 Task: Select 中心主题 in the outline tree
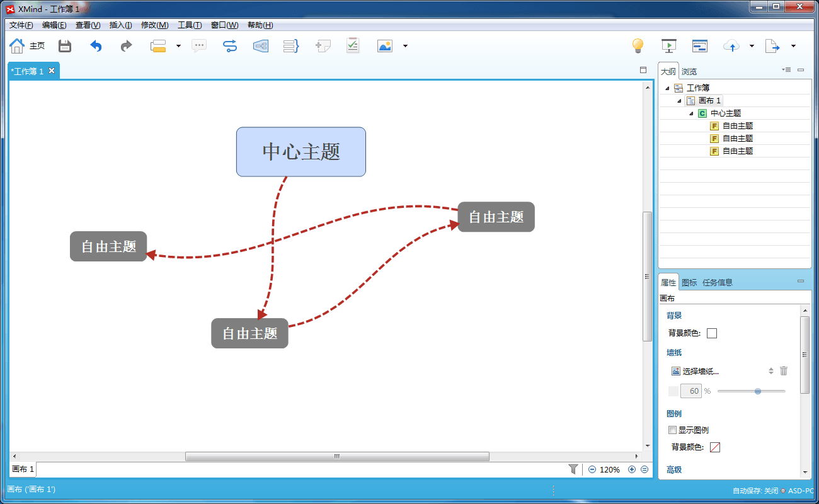pos(726,113)
